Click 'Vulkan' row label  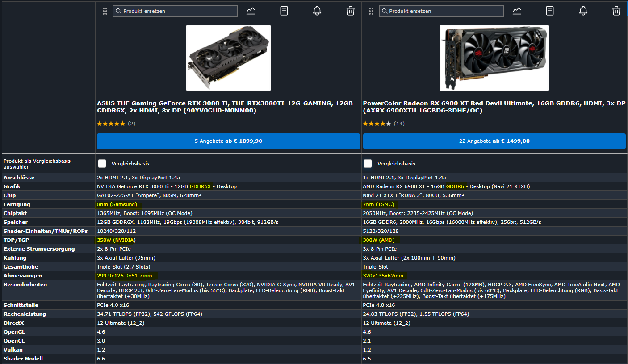click(13, 350)
